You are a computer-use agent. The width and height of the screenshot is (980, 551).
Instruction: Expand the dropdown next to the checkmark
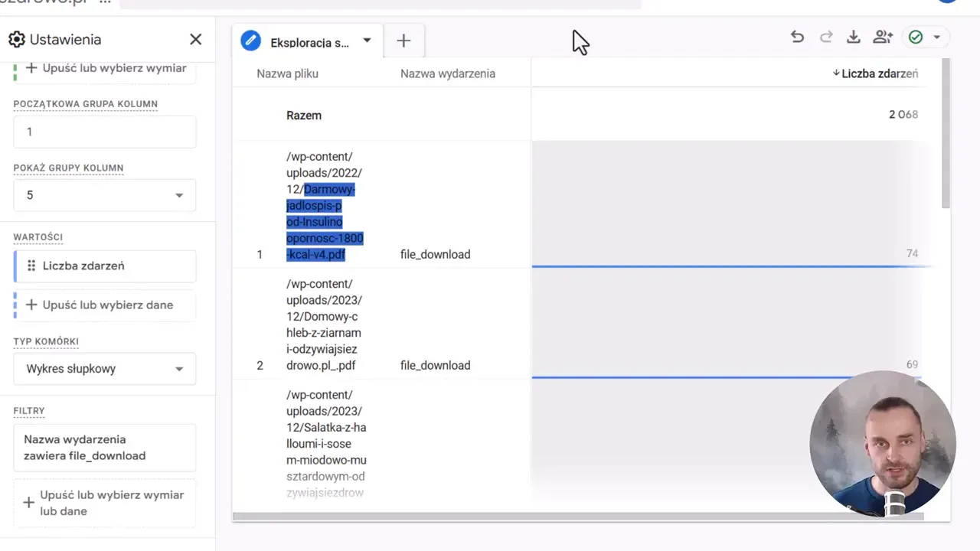937,37
